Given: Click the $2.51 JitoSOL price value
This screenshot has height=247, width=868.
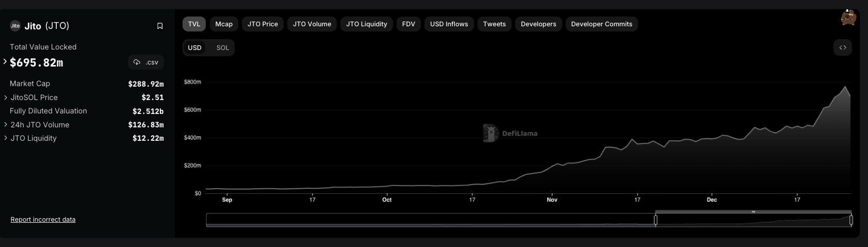Looking at the screenshot, I should pos(153,97).
